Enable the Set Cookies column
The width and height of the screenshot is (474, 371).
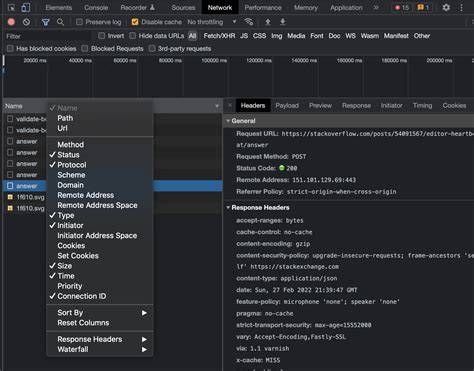pyautogui.click(x=100, y=256)
